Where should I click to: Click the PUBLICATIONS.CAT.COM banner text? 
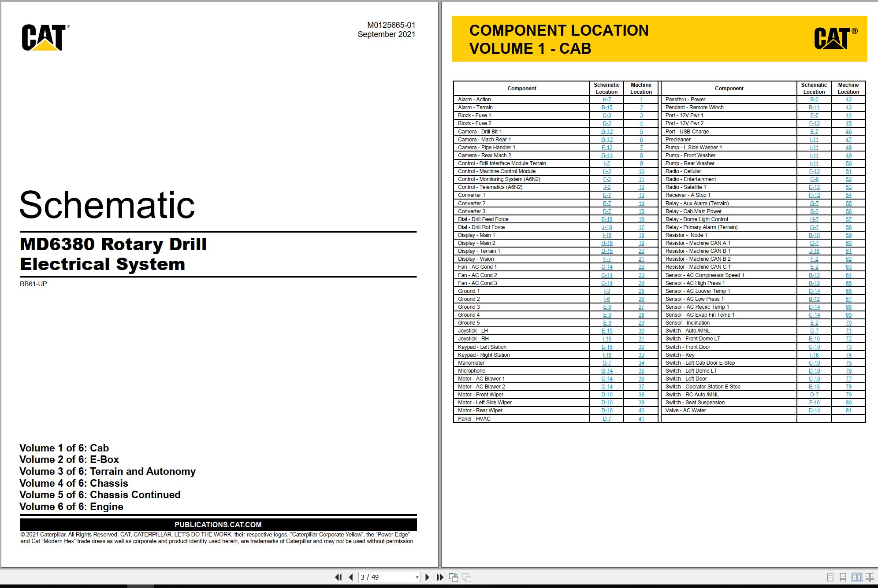click(218, 525)
